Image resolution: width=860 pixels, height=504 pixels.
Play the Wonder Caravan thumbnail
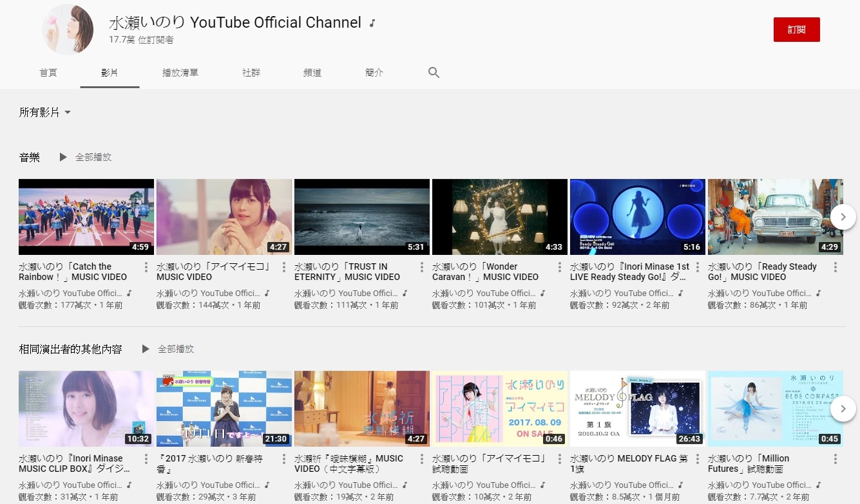[500, 217]
